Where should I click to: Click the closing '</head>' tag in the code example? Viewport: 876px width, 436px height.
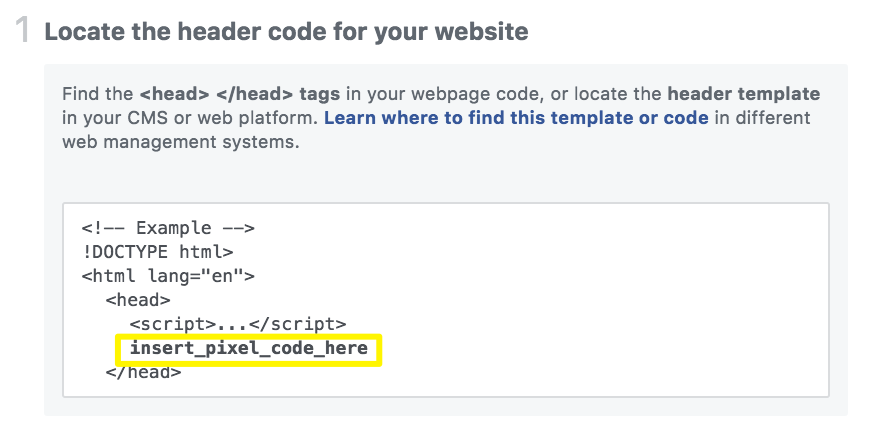pos(143,372)
